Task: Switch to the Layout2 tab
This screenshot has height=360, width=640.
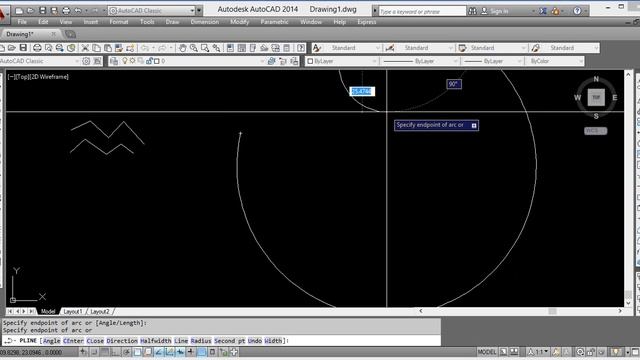Action: tap(100, 311)
